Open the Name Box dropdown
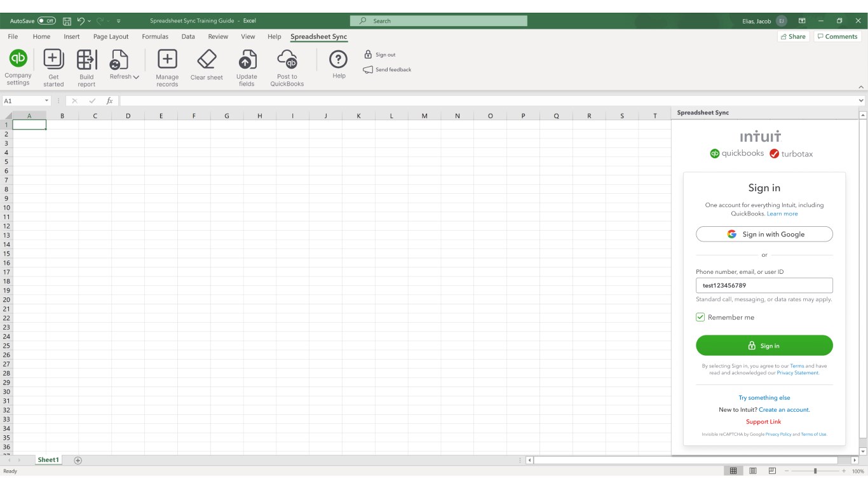Viewport: 868px width, 488px height. [x=46, y=100]
